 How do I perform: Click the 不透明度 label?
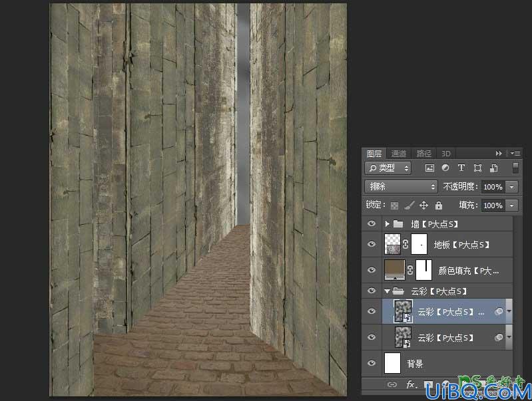(460, 186)
